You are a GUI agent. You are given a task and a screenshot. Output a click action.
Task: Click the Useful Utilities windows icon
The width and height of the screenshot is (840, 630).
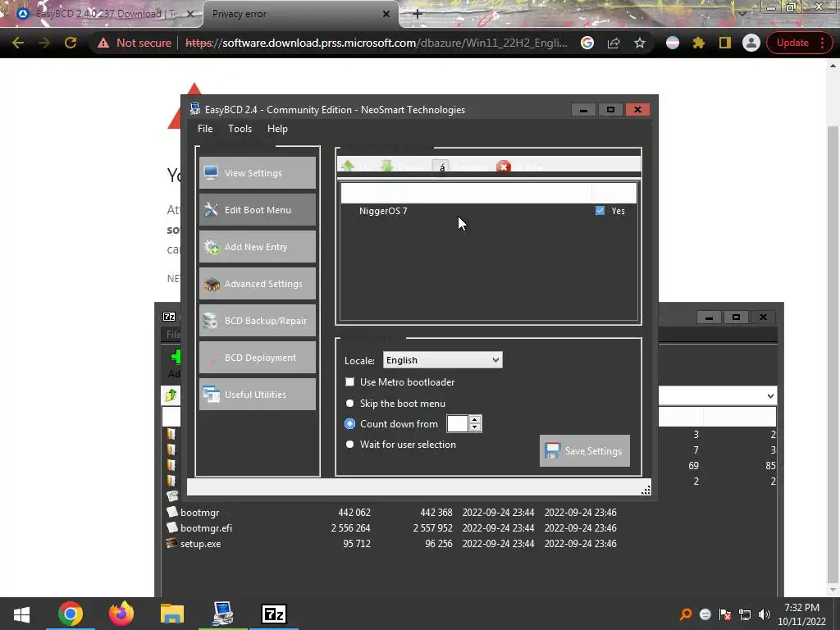211,395
